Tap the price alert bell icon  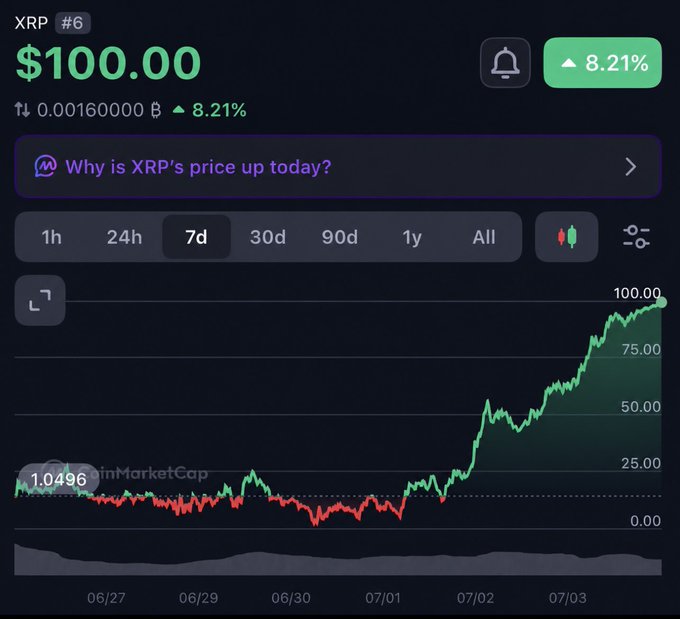[505, 63]
